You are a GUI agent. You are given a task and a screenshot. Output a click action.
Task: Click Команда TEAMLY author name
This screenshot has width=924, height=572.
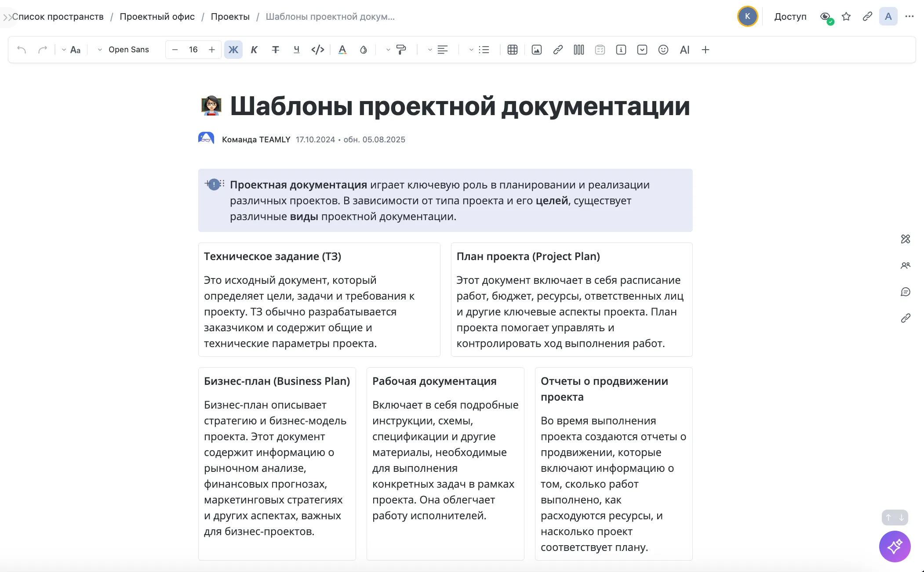click(256, 140)
